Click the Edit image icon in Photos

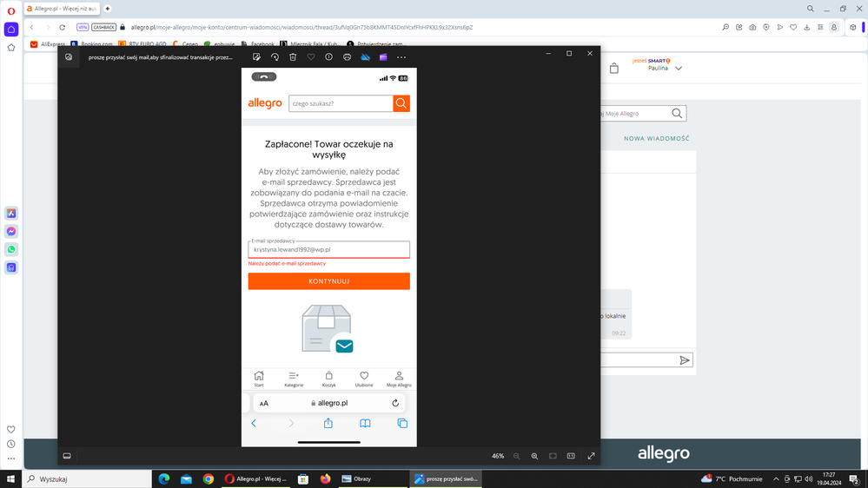(256, 57)
